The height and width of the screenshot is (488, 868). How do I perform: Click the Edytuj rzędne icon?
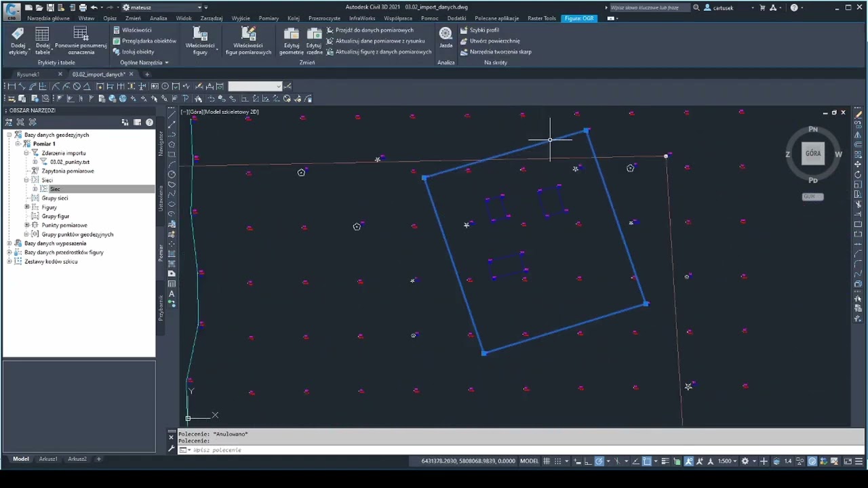coord(314,35)
